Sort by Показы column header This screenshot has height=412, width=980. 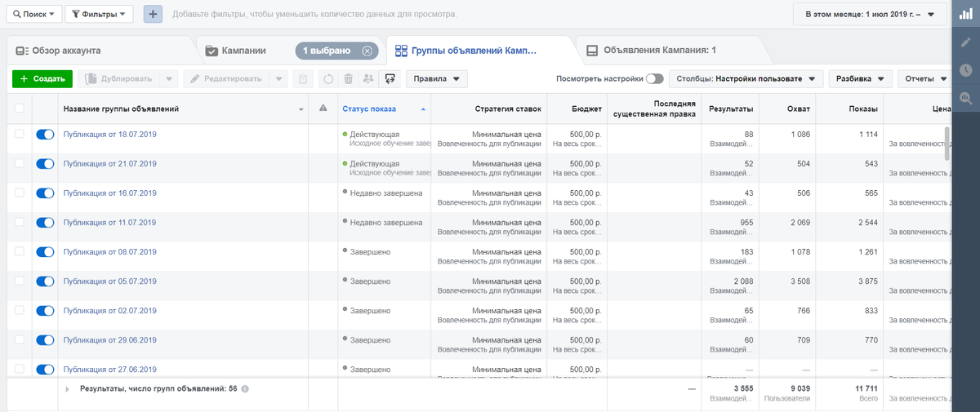863,109
